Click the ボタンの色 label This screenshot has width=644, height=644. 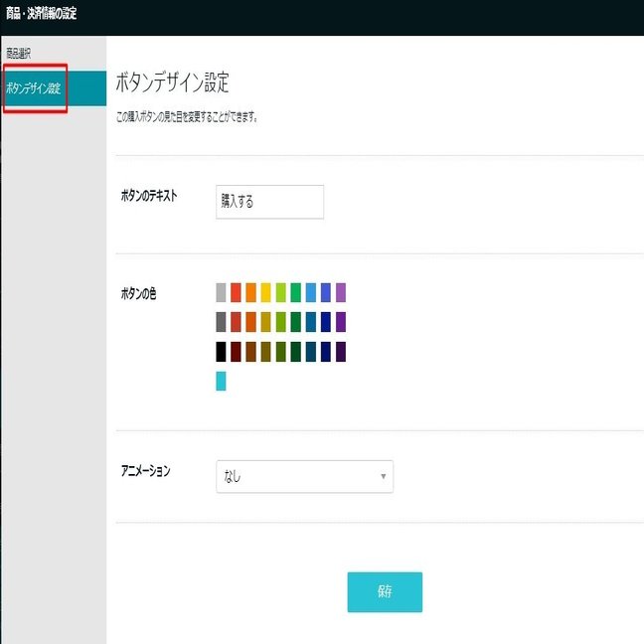pyautogui.click(x=138, y=293)
